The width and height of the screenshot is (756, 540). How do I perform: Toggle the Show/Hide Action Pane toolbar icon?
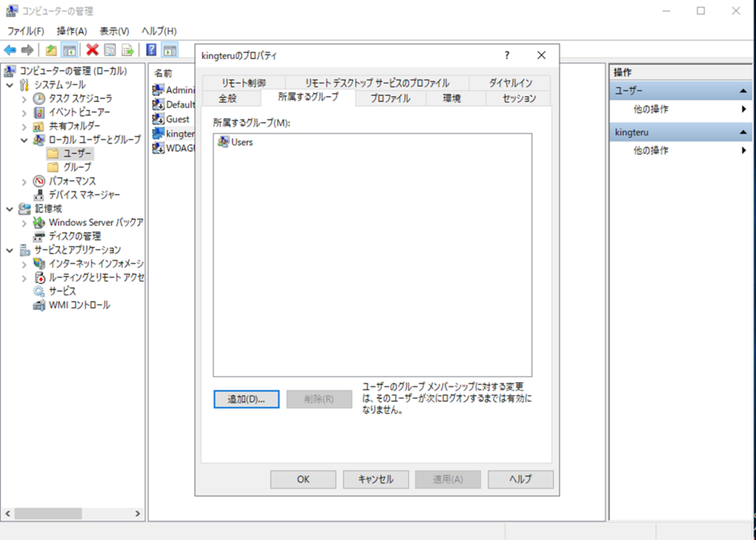(x=169, y=50)
